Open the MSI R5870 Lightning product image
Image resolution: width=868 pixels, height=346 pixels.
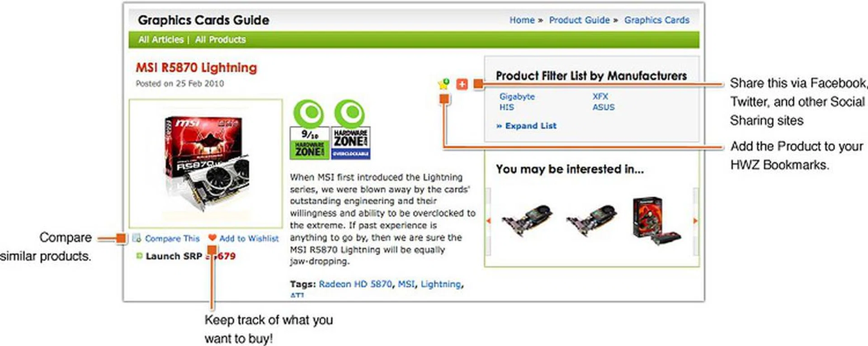click(x=206, y=163)
